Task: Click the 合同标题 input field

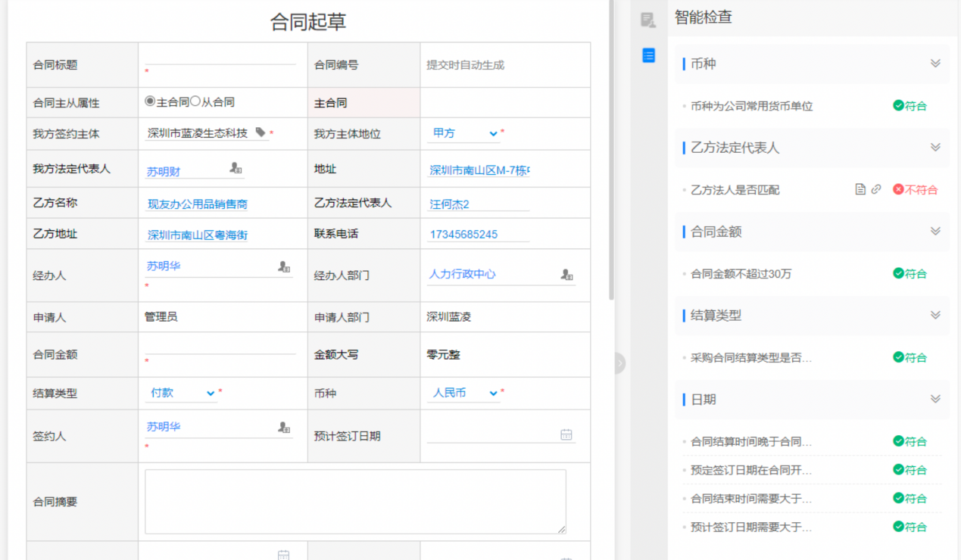Action: [220, 57]
